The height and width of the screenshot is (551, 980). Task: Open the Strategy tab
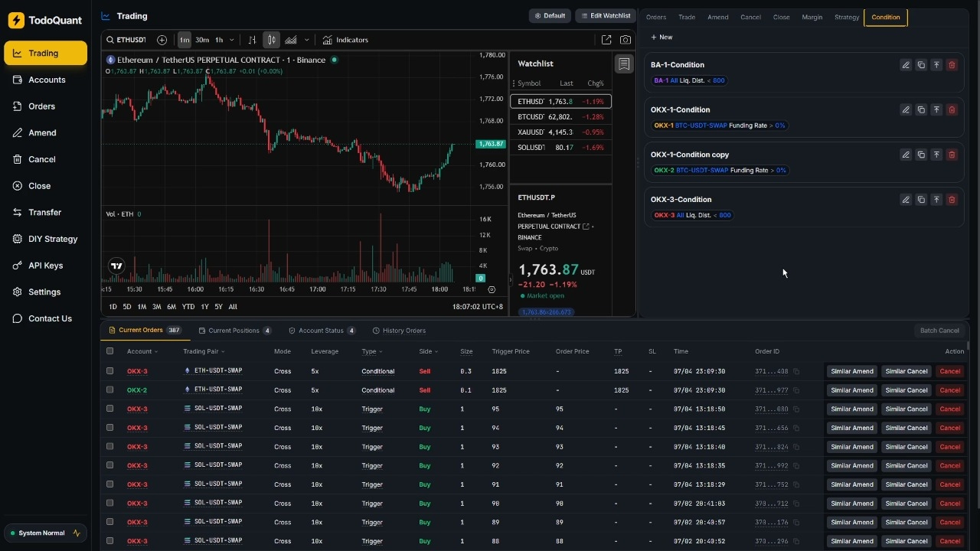(847, 17)
